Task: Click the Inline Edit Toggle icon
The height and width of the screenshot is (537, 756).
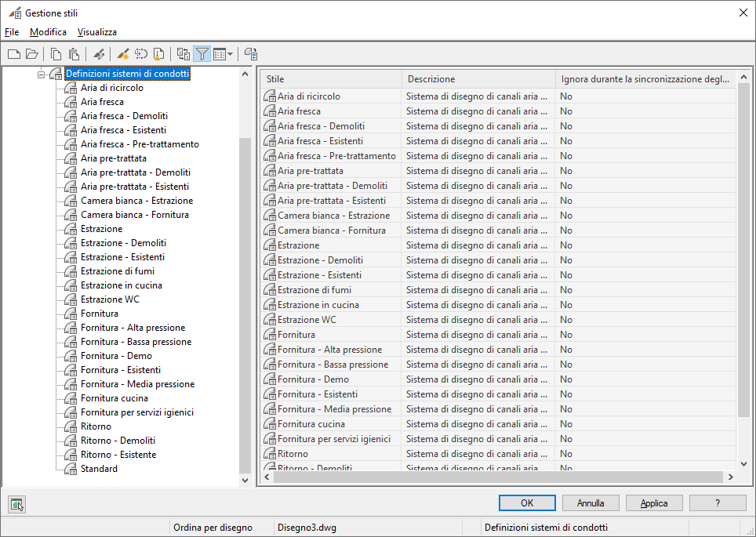Action: (x=251, y=54)
